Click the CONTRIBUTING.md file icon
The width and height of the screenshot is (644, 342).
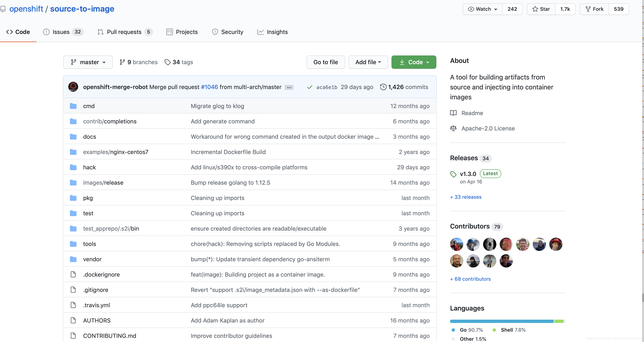coord(73,336)
